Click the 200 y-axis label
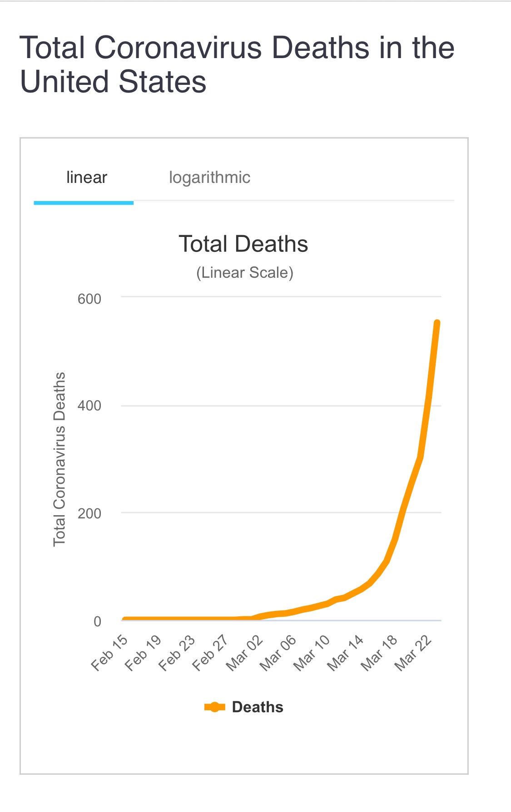 89,513
